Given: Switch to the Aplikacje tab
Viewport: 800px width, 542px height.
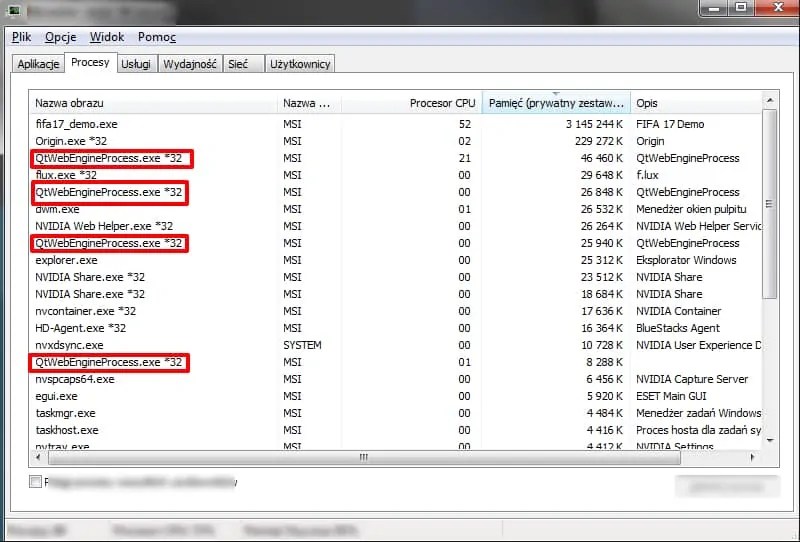Looking at the screenshot, I should (38, 64).
